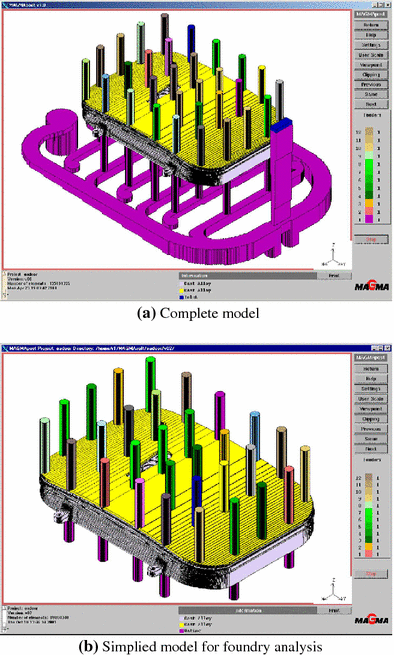Image resolution: width=394 pixels, height=655 pixels.
Task: Select brown feeder 12 swatch in lower legend
Action: click(x=369, y=477)
